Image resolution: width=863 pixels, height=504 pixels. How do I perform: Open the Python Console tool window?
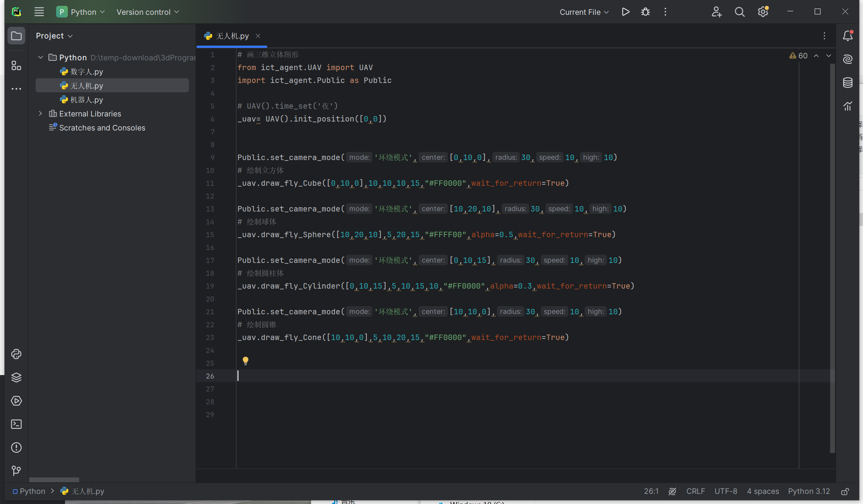pyautogui.click(x=16, y=354)
